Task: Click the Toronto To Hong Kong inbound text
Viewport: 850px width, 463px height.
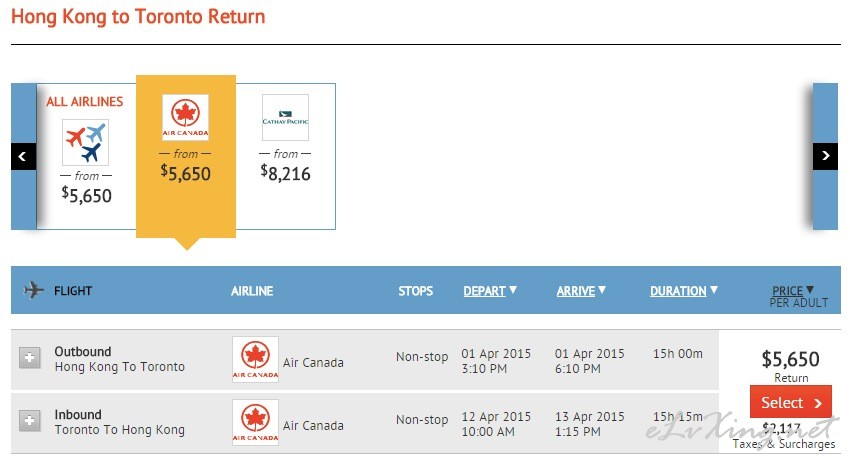Action: tap(120, 430)
